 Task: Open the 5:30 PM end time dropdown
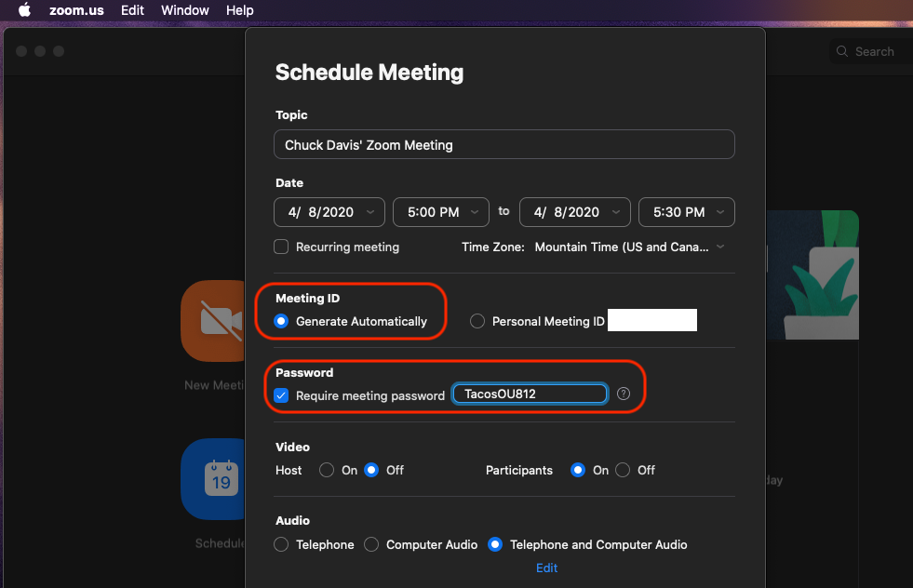coord(687,212)
